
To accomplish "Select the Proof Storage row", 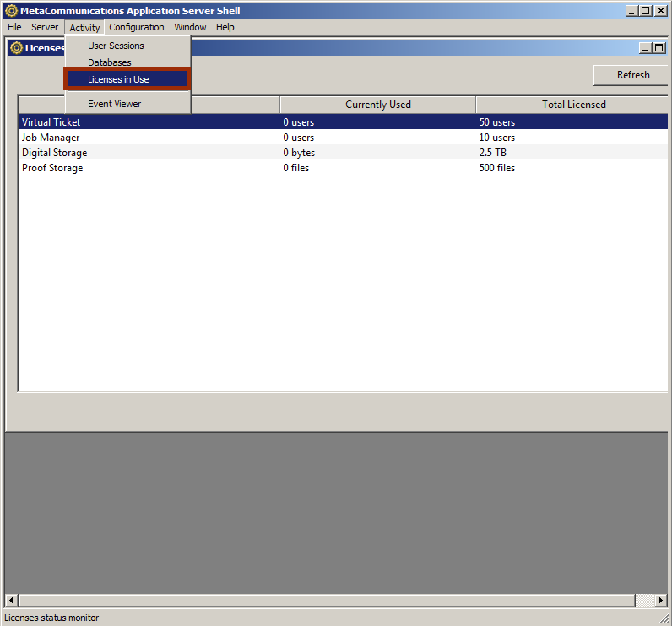I will (x=343, y=167).
